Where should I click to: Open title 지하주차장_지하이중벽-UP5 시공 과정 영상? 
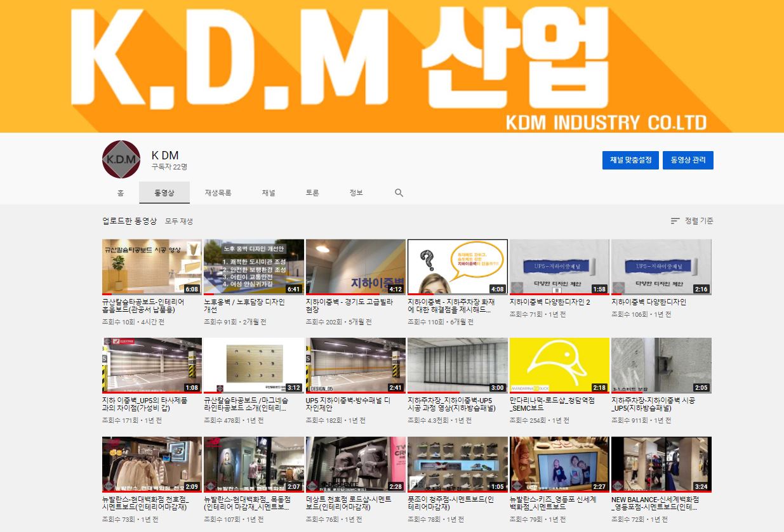pyautogui.click(x=451, y=405)
